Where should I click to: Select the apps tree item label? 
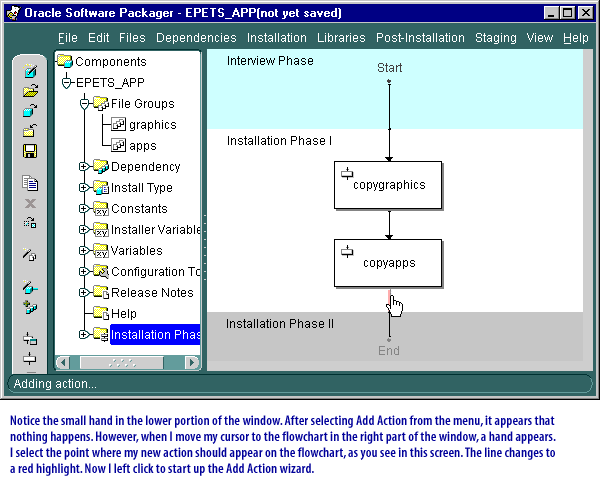click(143, 146)
